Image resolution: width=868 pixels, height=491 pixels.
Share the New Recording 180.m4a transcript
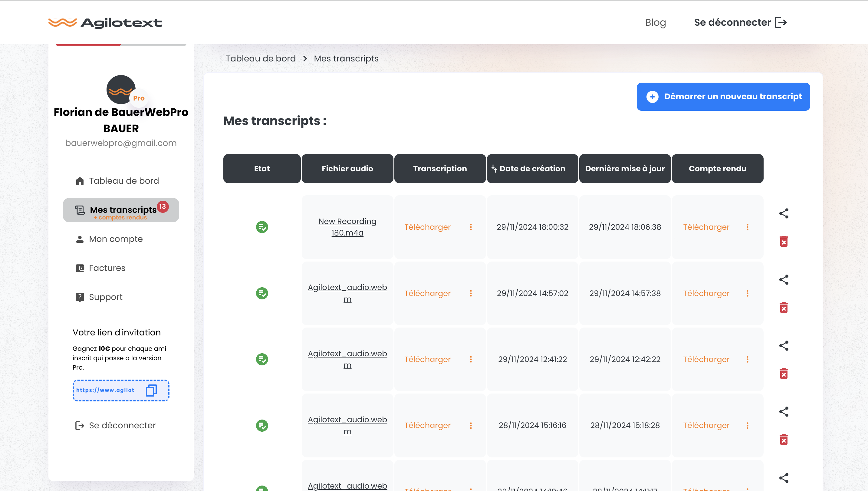click(784, 213)
